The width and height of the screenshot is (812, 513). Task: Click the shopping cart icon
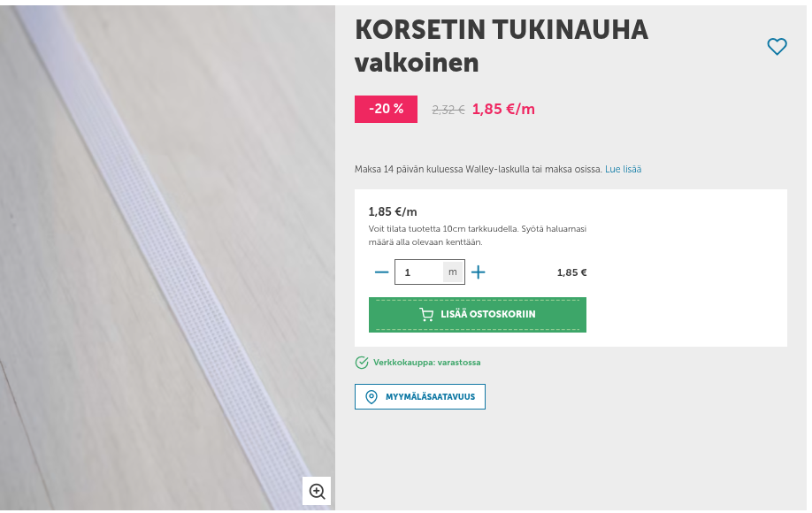pyautogui.click(x=426, y=315)
